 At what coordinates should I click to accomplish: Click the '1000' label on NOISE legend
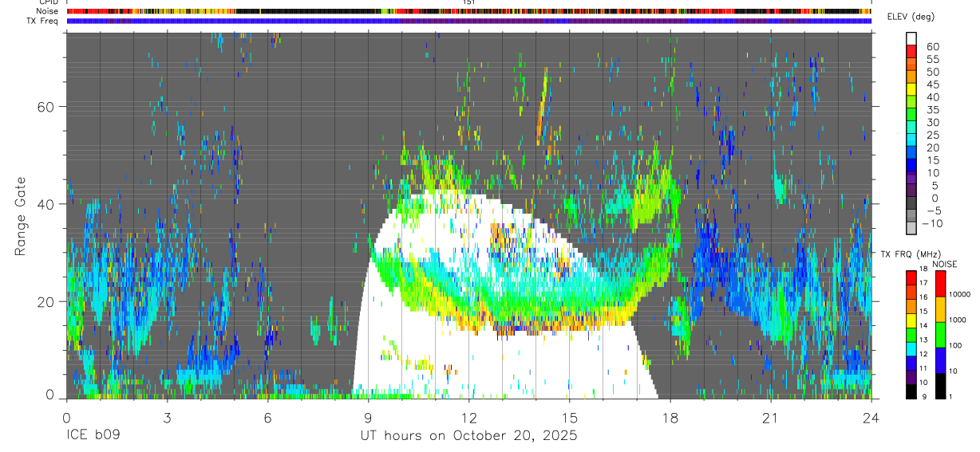coord(958,320)
